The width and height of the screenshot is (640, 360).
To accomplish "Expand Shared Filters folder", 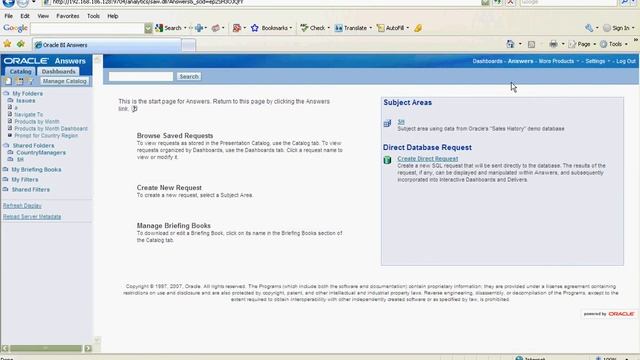I will click(5, 189).
